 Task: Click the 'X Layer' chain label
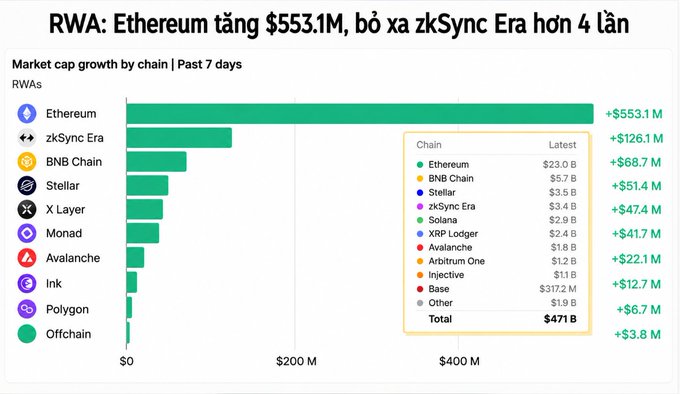pyautogui.click(x=65, y=210)
